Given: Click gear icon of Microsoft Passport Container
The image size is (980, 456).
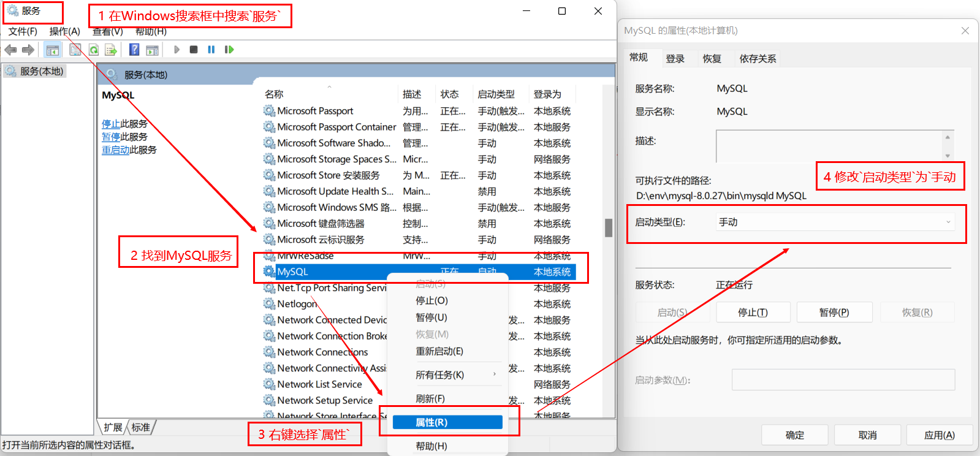Looking at the screenshot, I should pyautogui.click(x=269, y=126).
